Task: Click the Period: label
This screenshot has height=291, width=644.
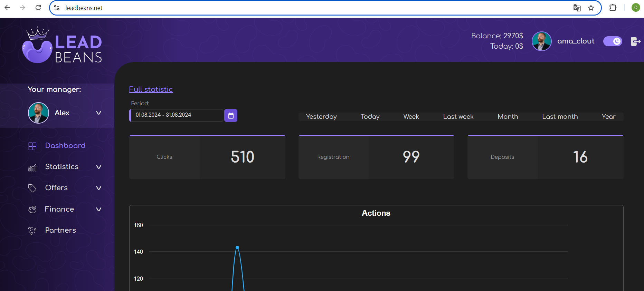Action: 140,104
